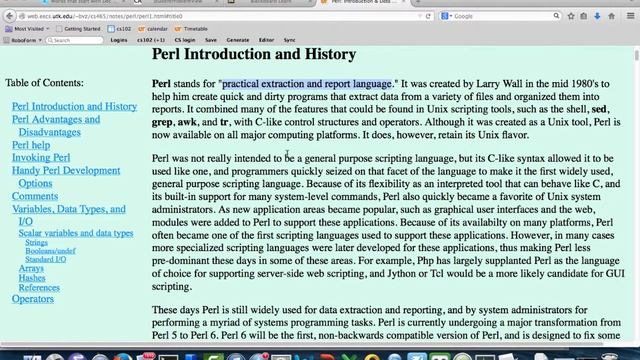Open the calendar bookmark

coord(153,29)
